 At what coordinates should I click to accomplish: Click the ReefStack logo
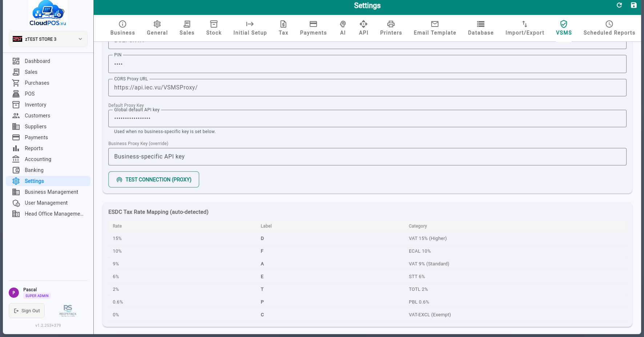68,310
